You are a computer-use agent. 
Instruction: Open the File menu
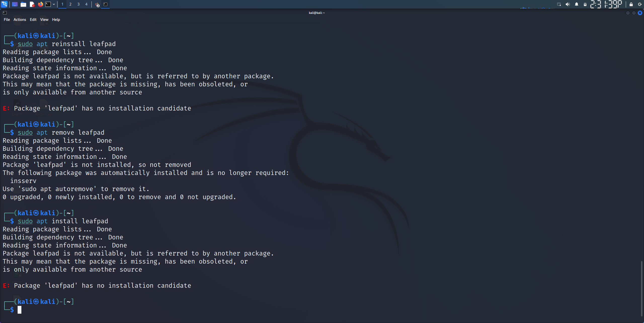pyautogui.click(x=7, y=20)
